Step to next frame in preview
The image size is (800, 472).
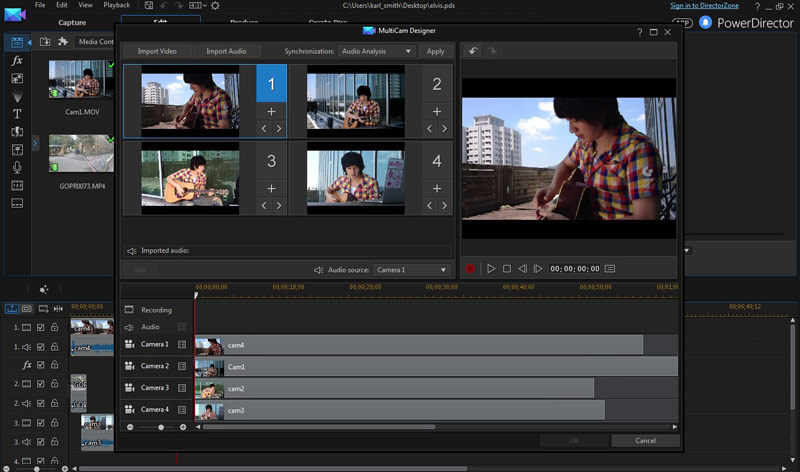(538, 268)
